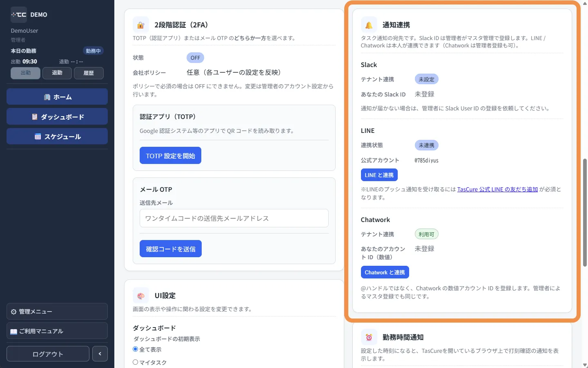The width and height of the screenshot is (588, 368).
Task: Click the 09:30 clock-in time
Action: (x=30, y=61)
